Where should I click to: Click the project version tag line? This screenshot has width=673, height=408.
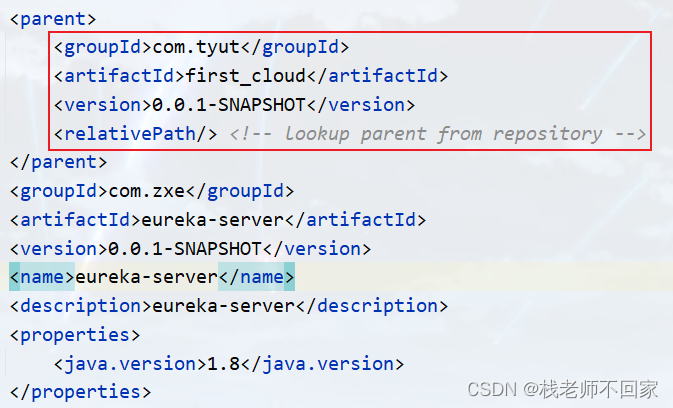click(x=190, y=249)
